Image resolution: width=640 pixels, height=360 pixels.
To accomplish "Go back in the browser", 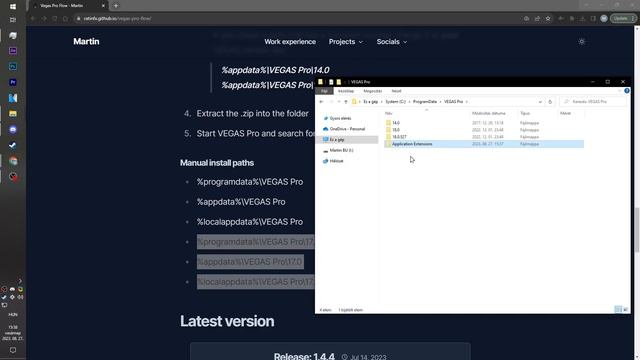I will pyautogui.click(x=33, y=18).
